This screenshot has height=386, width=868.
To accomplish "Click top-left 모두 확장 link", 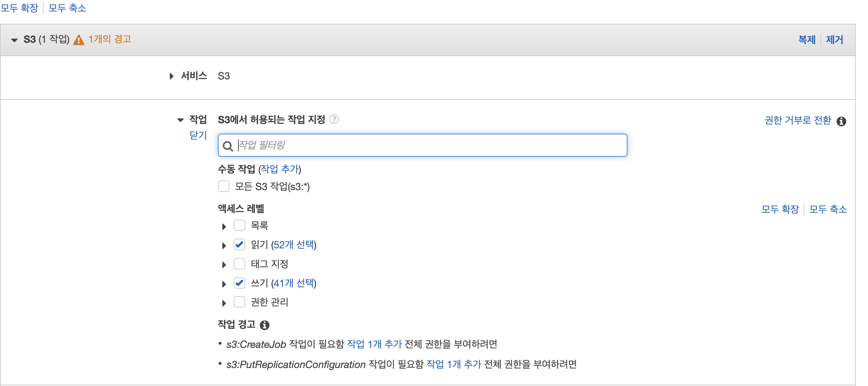I will click(x=19, y=8).
